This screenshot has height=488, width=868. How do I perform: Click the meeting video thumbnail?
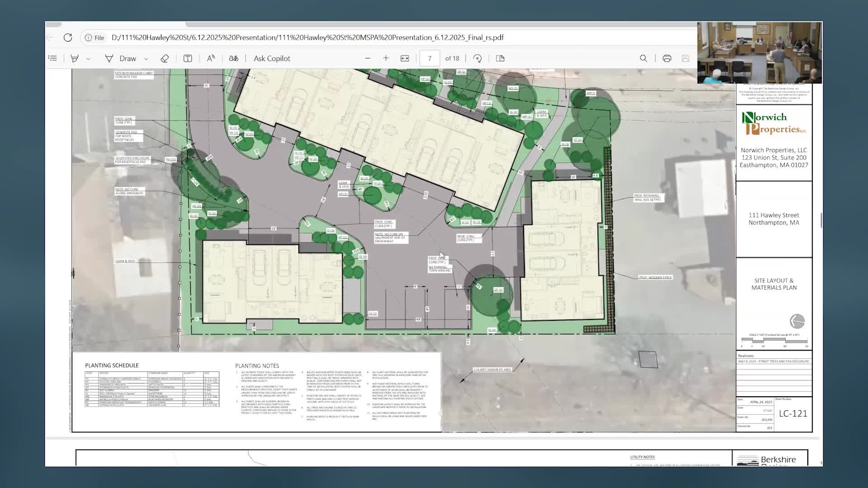coord(759,53)
